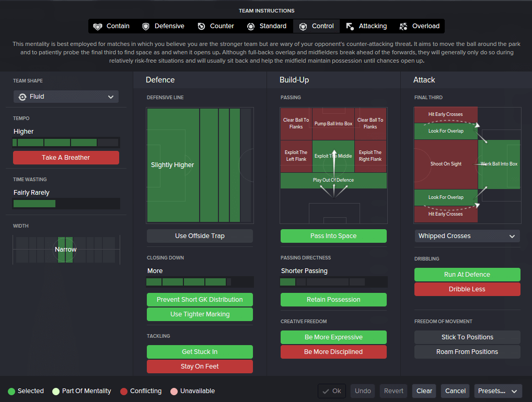Enable Use Offside Trap
532x402 pixels.
pos(200,236)
